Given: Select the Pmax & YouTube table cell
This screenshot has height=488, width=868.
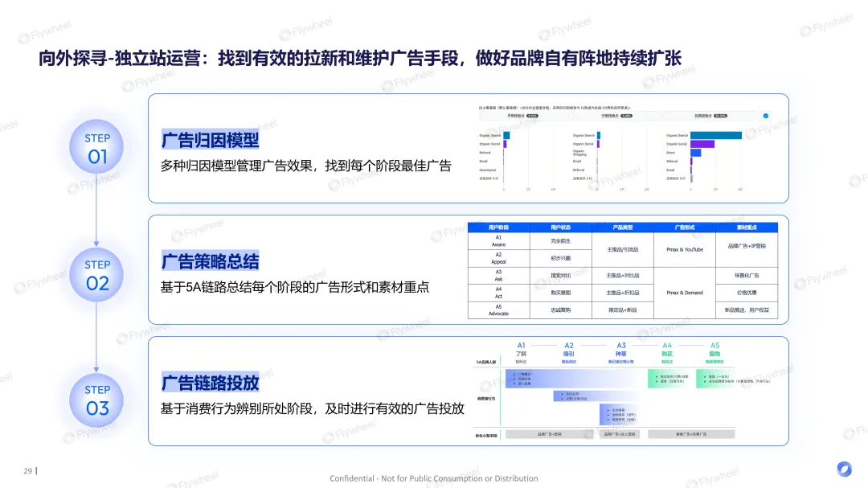Looking at the screenshot, I should click(684, 249).
